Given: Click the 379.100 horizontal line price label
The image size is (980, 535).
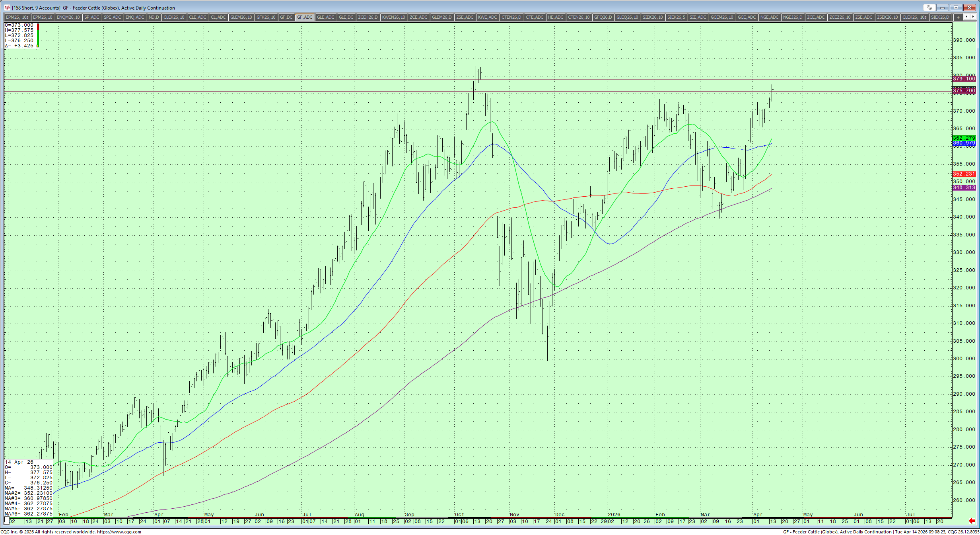Looking at the screenshot, I should pyautogui.click(x=964, y=79).
